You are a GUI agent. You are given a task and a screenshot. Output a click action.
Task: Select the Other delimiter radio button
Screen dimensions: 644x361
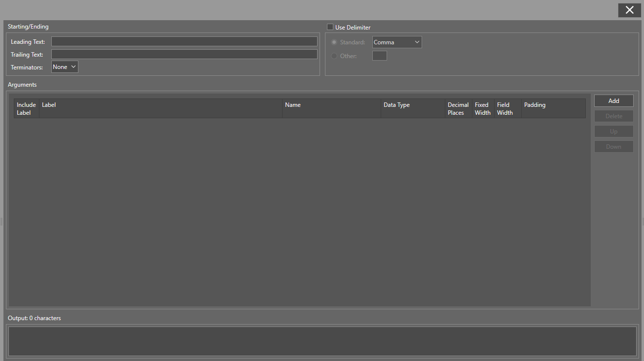tap(334, 56)
